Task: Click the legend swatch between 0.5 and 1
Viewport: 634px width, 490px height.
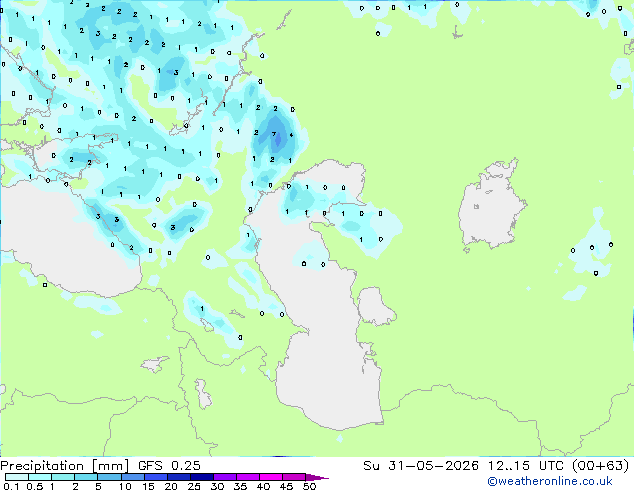Action: pos(40,477)
